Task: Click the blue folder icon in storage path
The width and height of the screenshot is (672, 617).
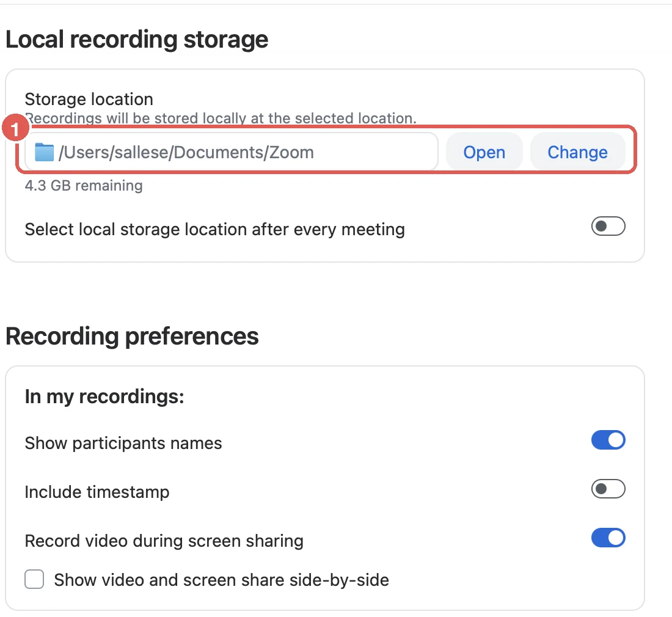Action: (44, 152)
